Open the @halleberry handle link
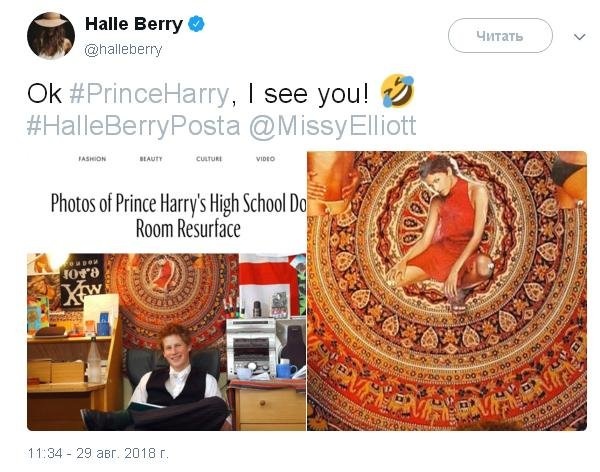 tap(123, 50)
